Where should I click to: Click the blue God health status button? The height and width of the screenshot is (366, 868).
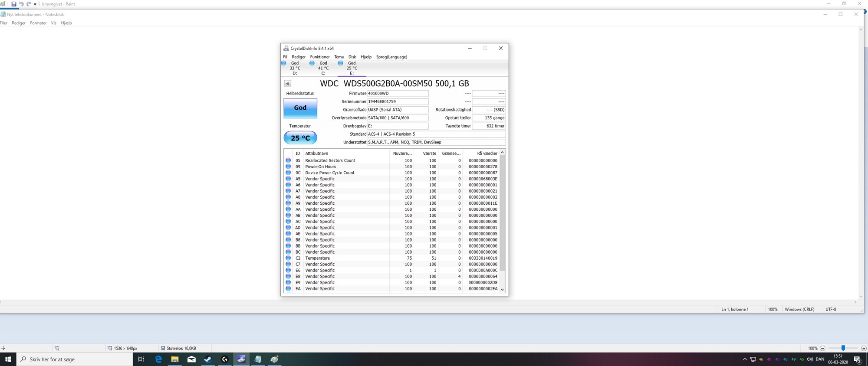(x=300, y=108)
